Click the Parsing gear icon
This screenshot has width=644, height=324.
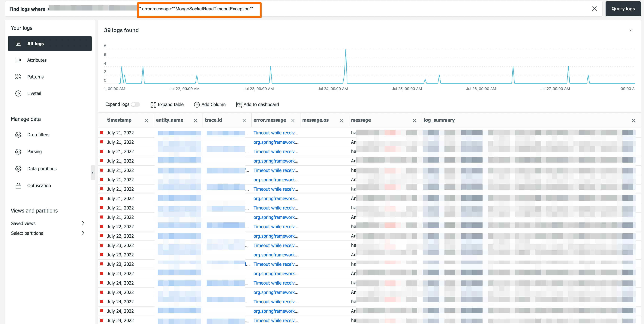click(18, 152)
